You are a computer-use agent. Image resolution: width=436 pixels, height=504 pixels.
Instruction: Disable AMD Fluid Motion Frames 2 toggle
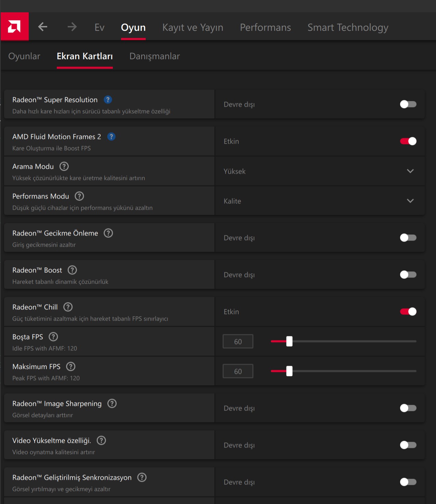[408, 141]
